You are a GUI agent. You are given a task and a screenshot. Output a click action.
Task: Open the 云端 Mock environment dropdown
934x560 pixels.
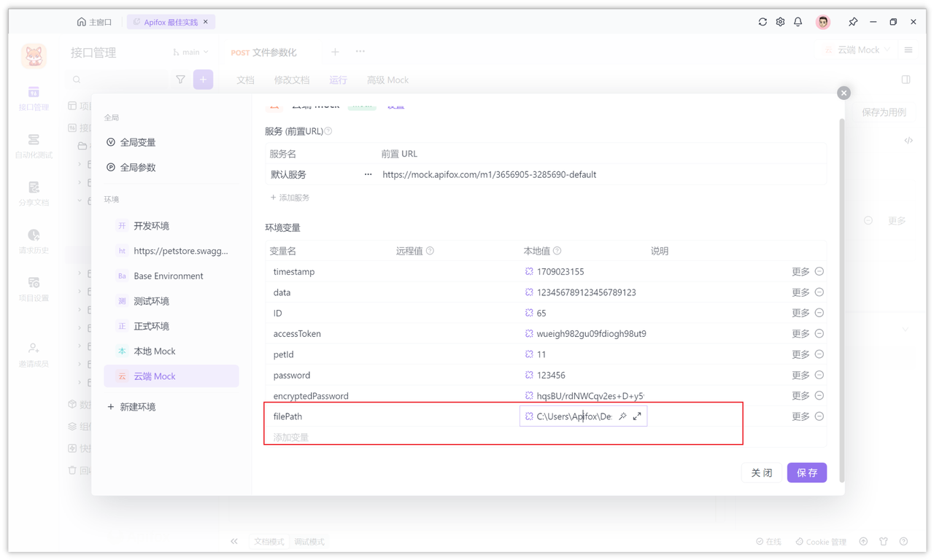coord(857,50)
